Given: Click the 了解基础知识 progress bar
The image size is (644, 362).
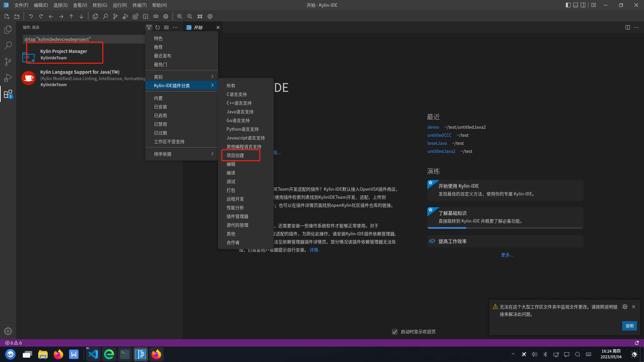Looking at the screenshot, I should (x=505, y=228).
